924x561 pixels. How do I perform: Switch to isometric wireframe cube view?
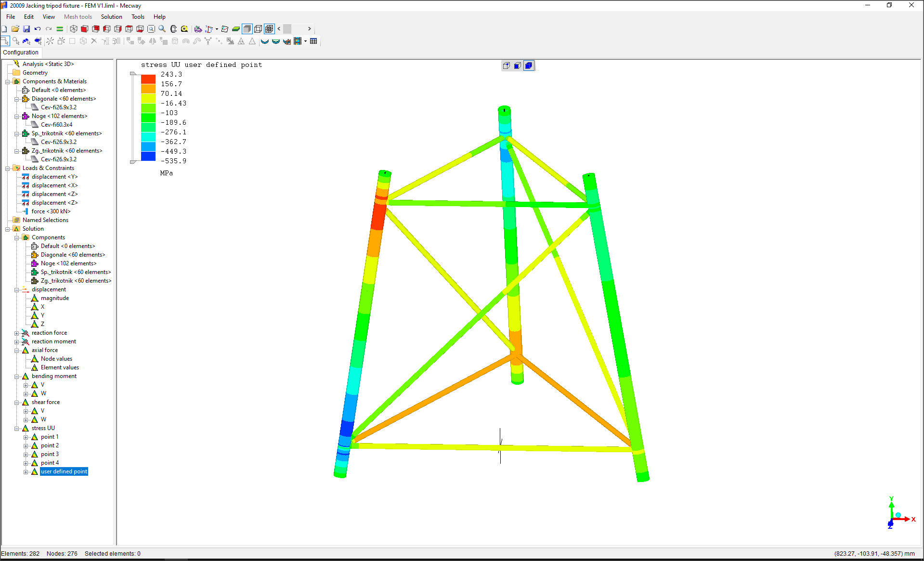tap(74, 29)
